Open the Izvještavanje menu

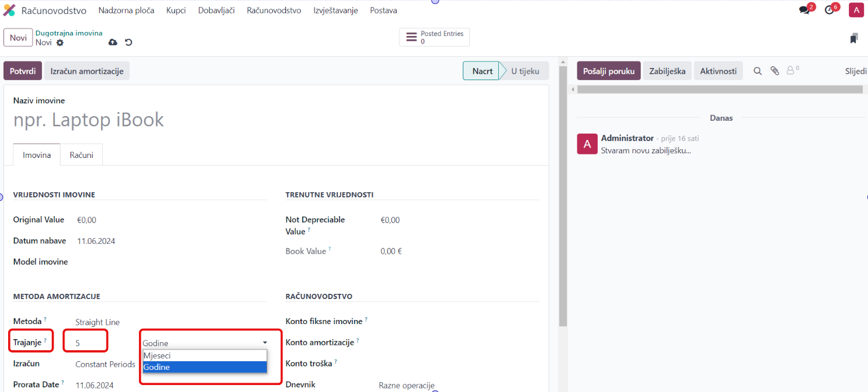coord(335,10)
